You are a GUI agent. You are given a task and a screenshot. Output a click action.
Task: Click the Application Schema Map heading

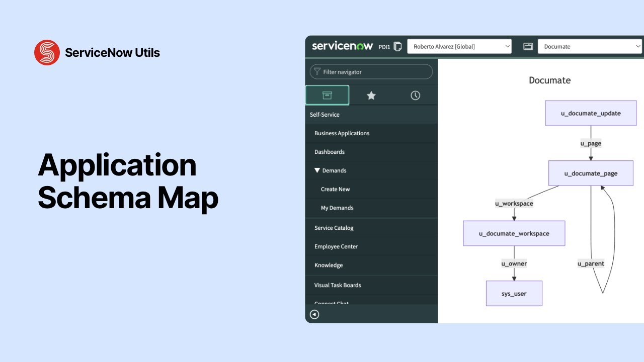coord(128,181)
